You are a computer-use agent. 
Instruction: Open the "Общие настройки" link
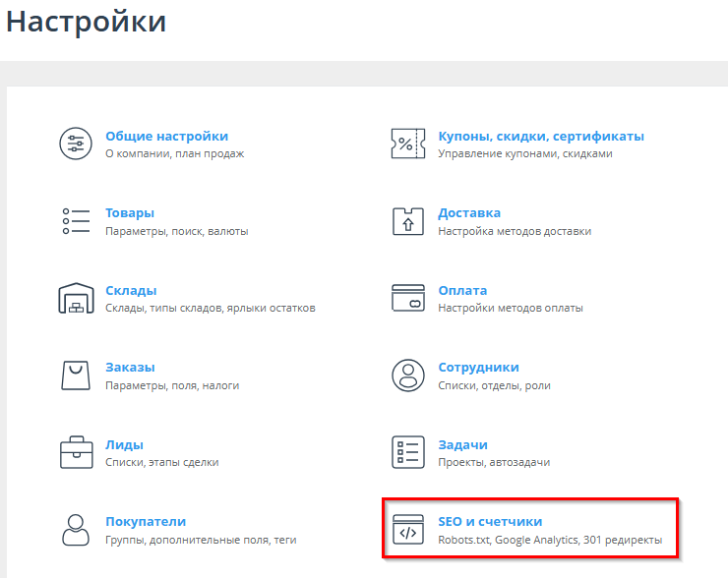click(x=166, y=136)
